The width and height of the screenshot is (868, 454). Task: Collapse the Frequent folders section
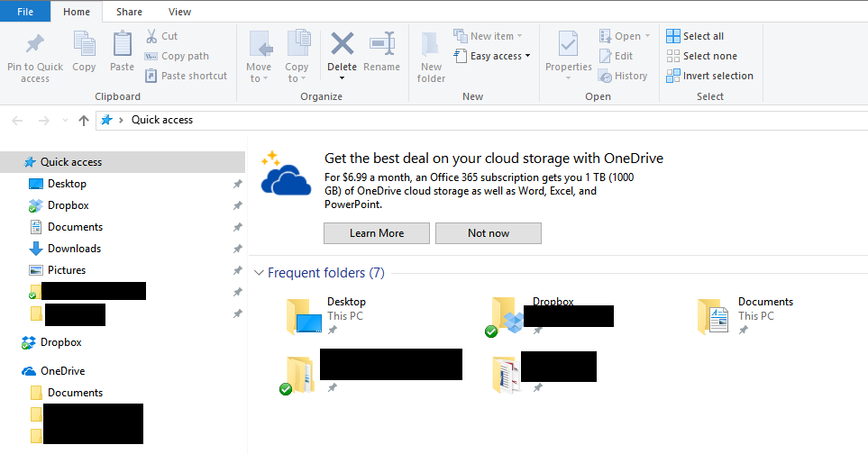pyautogui.click(x=259, y=273)
